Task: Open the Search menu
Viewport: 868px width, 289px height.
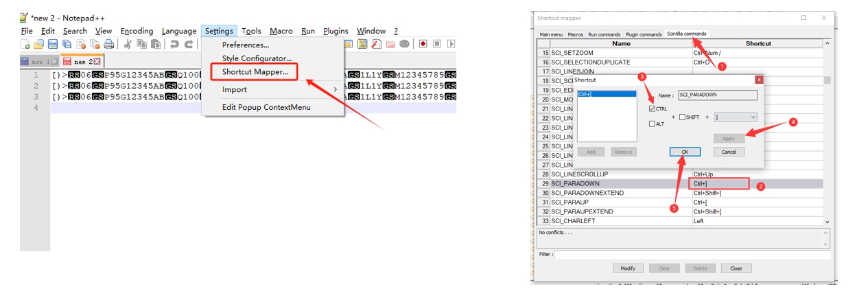Action: coord(75,31)
